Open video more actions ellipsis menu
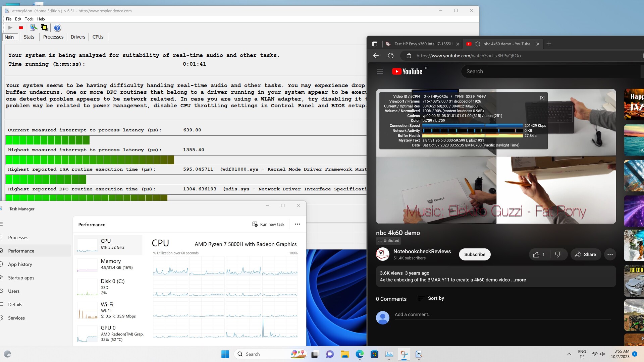 (x=610, y=254)
